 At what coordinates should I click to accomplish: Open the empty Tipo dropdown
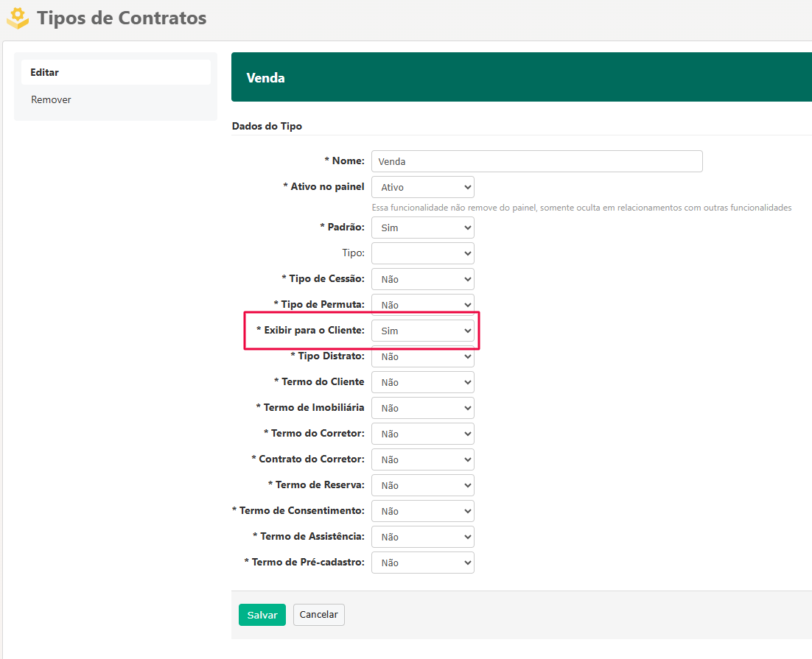point(422,254)
